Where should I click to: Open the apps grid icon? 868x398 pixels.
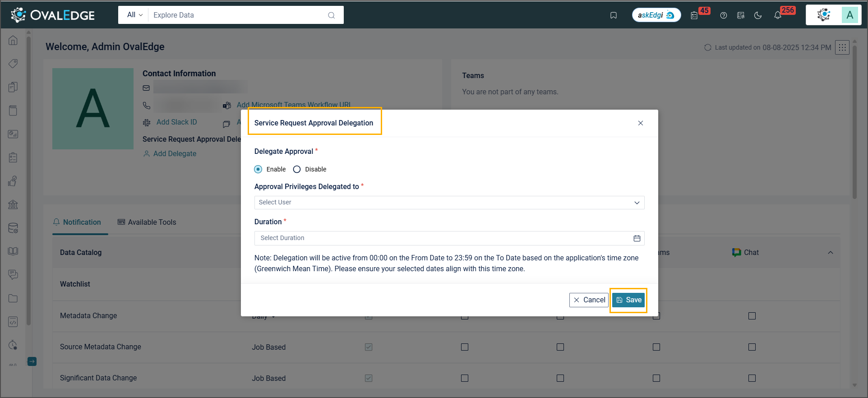coord(842,47)
